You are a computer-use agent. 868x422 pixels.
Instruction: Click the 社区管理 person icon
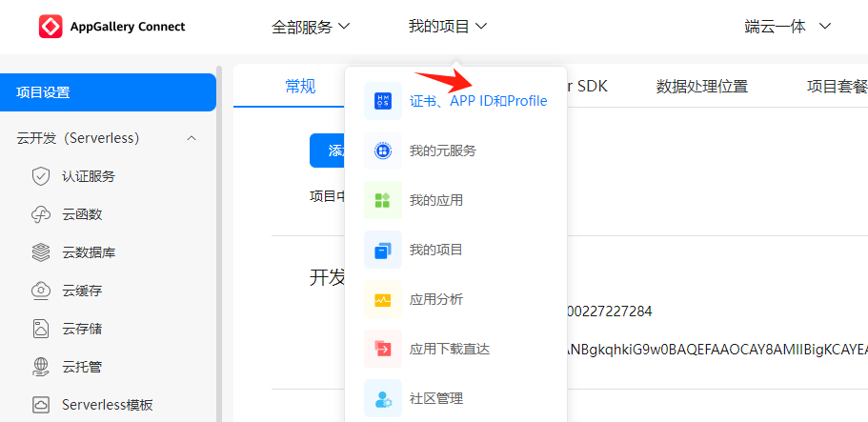(x=383, y=398)
